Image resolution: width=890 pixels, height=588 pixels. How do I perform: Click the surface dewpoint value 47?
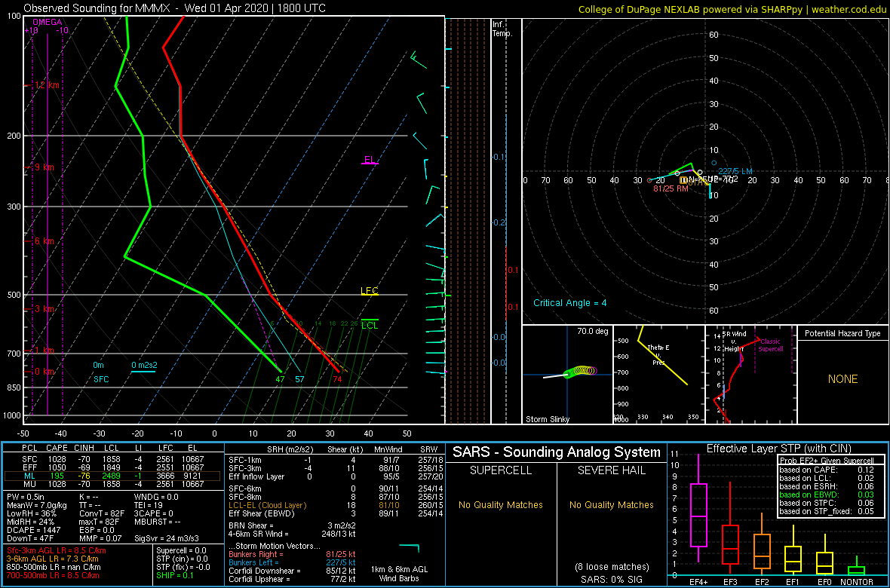point(280,379)
